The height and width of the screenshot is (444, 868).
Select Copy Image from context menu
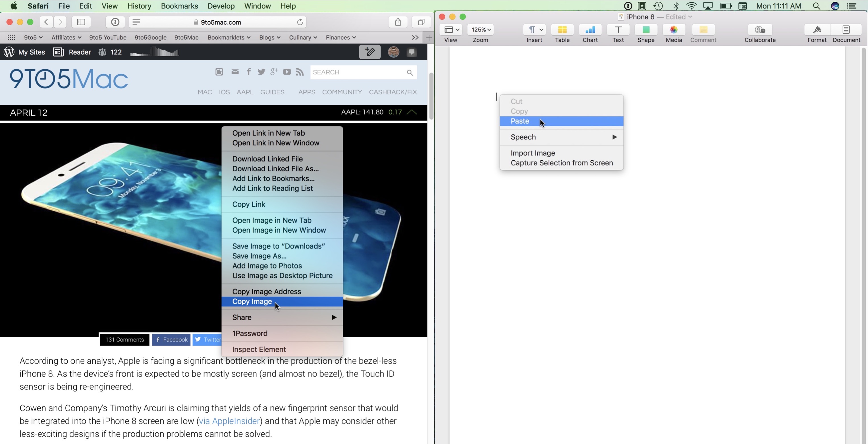coord(252,301)
